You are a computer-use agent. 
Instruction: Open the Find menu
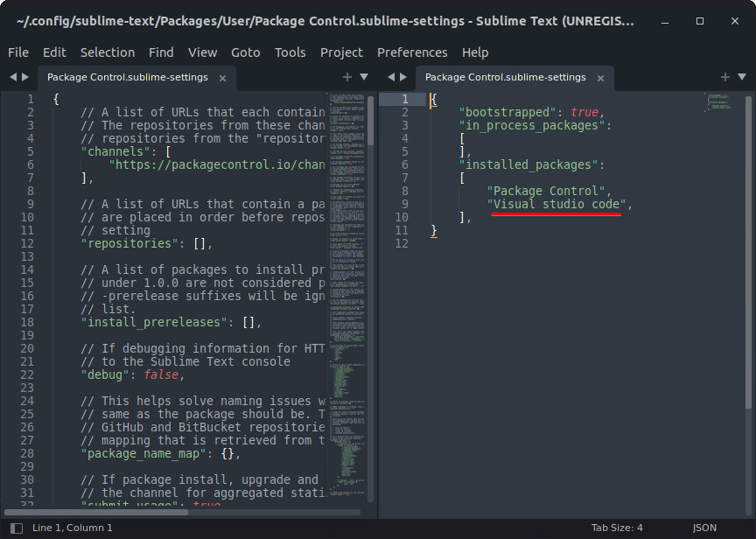click(161, 52)
